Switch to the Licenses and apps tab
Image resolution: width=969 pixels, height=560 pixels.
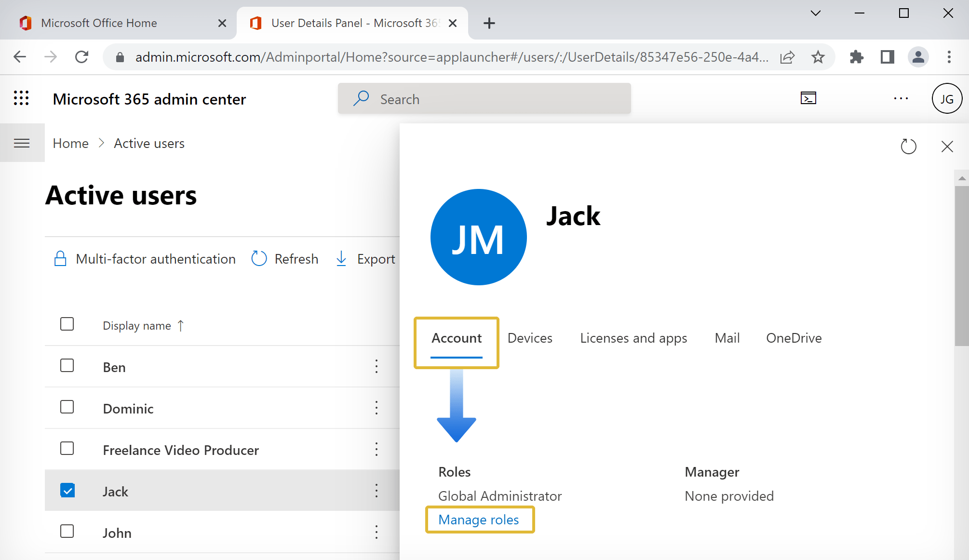[633, 338]
